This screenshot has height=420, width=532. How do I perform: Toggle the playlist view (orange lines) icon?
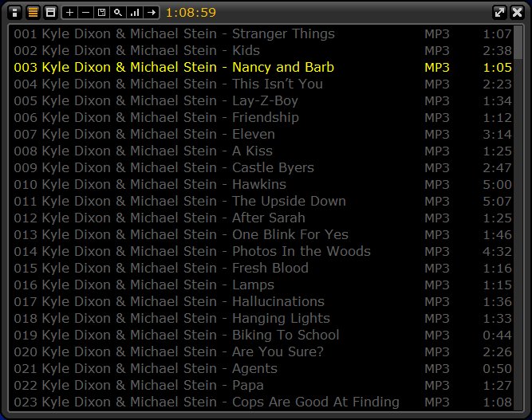pyautogui.click(x=33, y=13)
